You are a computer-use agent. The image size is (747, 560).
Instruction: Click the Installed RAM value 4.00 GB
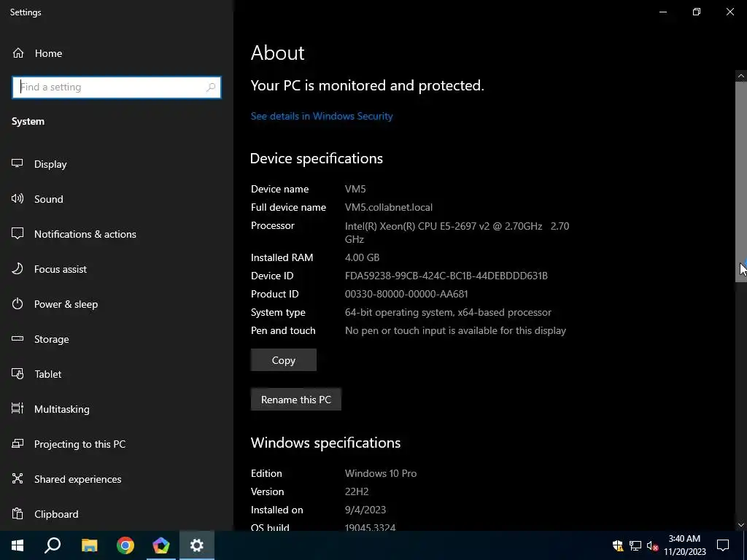(x=362, y=257)
